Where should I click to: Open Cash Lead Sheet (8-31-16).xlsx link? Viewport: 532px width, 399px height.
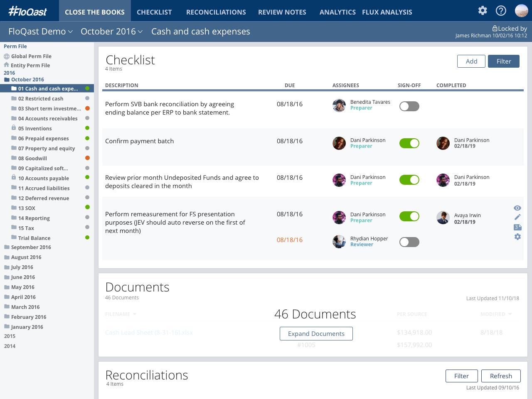coord(149,333)
